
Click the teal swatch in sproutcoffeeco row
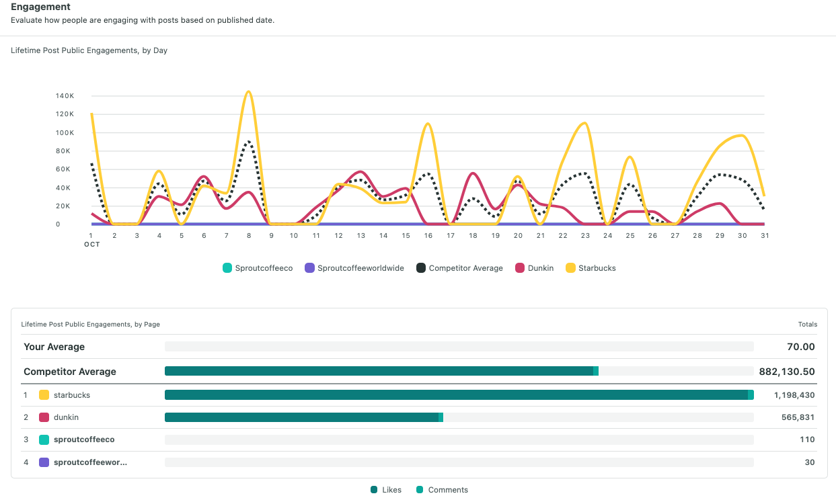(44, 439)
